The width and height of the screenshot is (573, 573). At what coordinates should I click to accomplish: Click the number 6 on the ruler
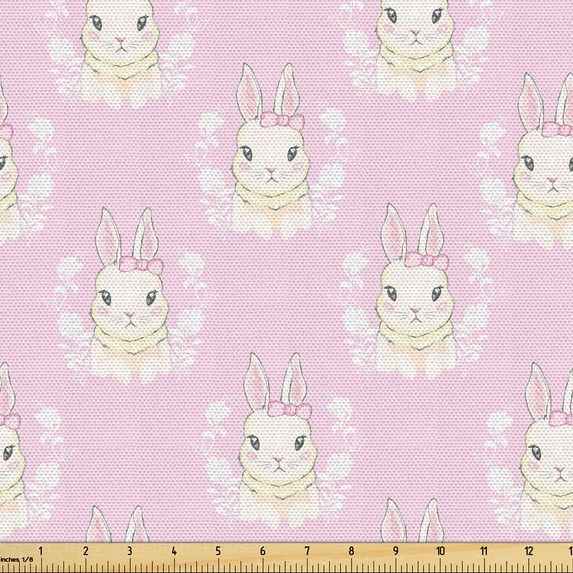[x=263, y=551]
